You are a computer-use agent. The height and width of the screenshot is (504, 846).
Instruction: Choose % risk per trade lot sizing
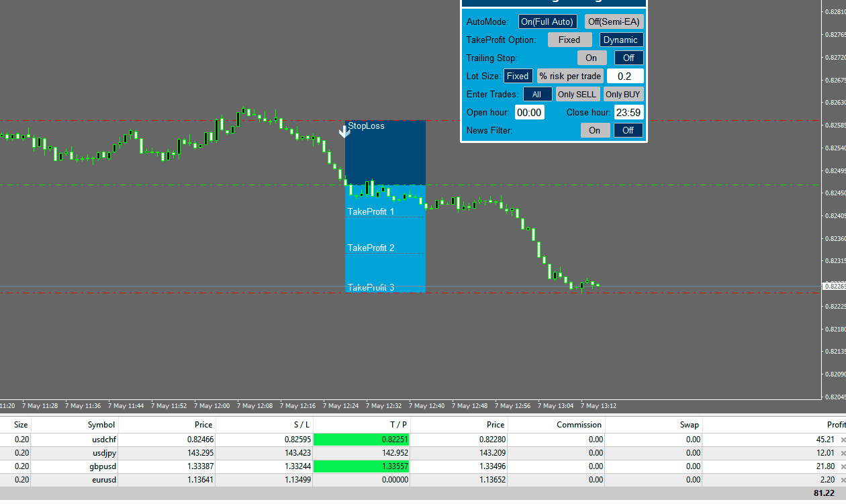tap(570, 76)
